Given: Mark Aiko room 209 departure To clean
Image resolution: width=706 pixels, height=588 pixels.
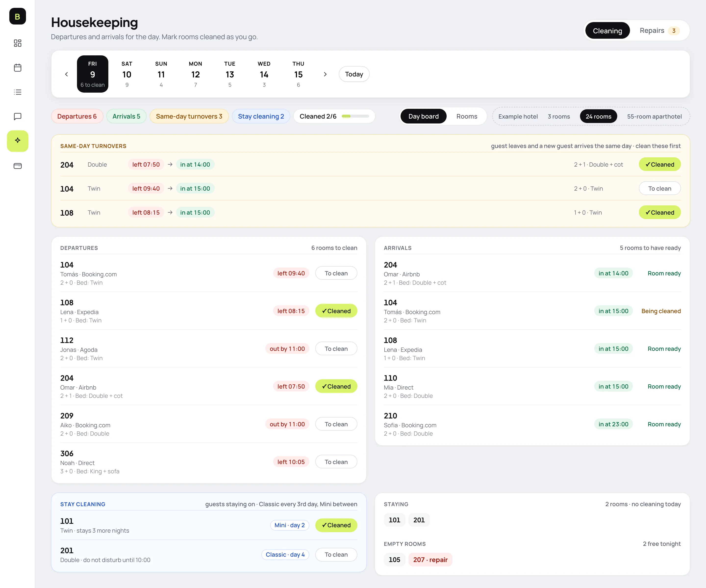Looking at the screenshot, I should (336, 424).
